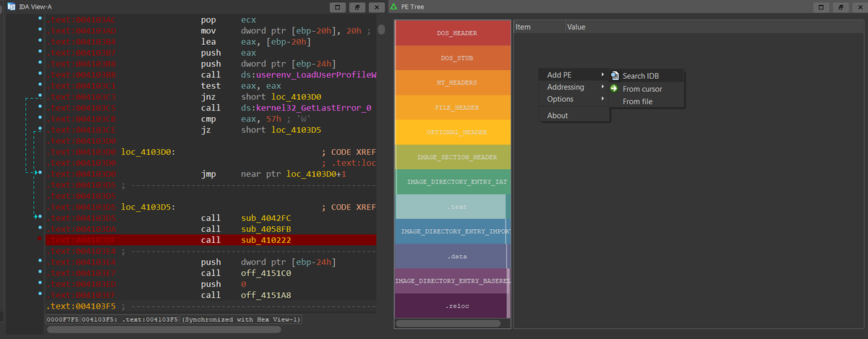The height and width of the screenshot is (339, 868).
Task: Select the IMAGE_SECTION_HEADER region block
Action: click(453, 157)
